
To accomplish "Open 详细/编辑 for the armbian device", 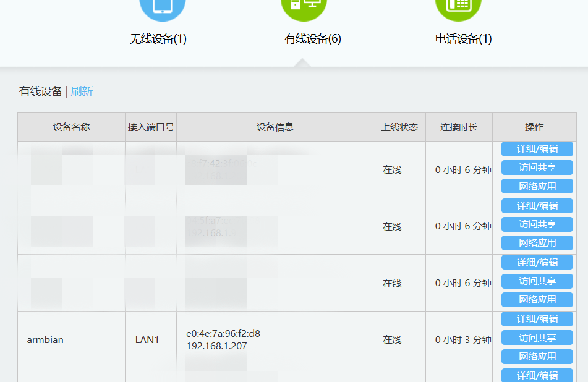I will [537, 319].
